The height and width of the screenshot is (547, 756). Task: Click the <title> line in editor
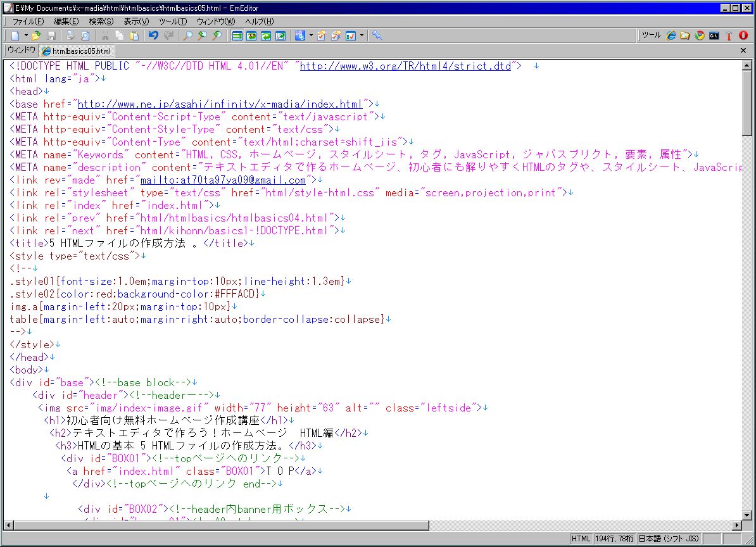click(x=132, y=243)
